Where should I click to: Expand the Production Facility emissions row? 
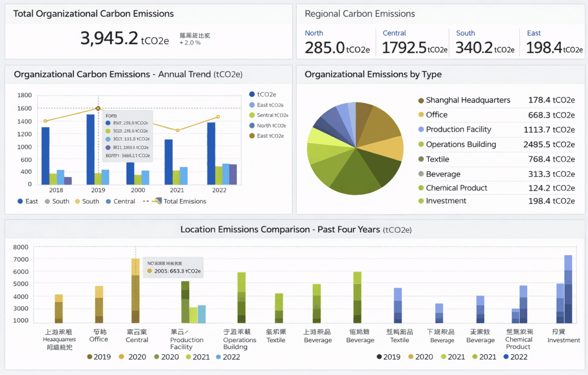coord(497,130)
